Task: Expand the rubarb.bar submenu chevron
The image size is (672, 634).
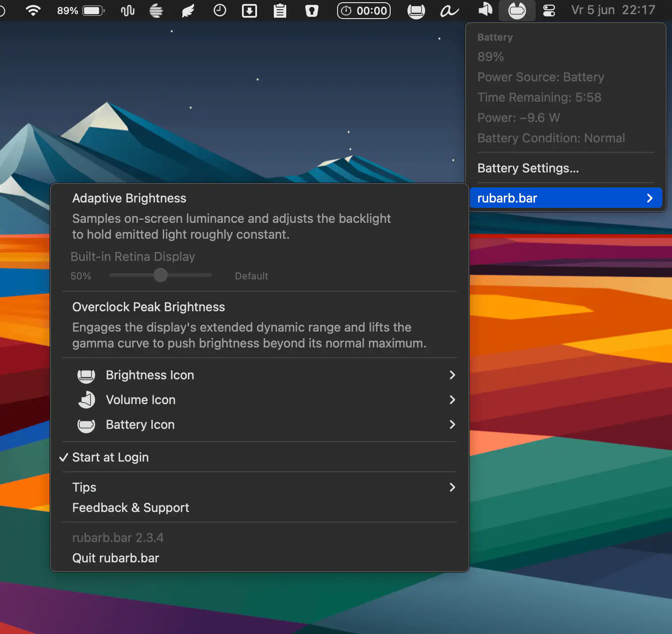Action: click(x=649, y=198)
